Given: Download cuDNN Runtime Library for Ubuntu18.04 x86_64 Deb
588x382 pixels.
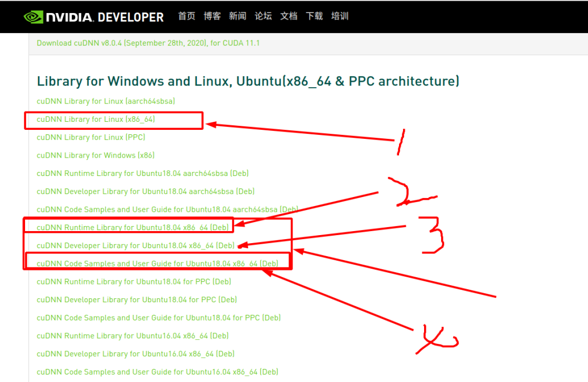Looking at the screenshot, I should 134,227.
